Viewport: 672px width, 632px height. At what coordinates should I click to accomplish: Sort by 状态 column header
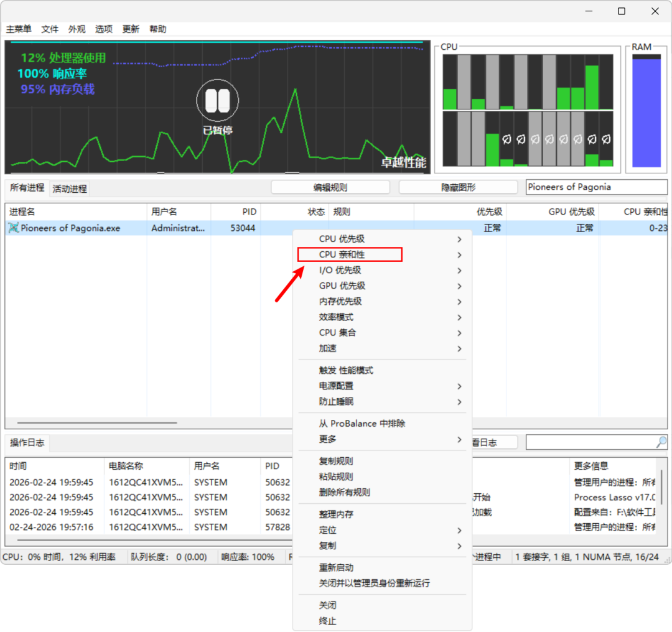point(295,211)
